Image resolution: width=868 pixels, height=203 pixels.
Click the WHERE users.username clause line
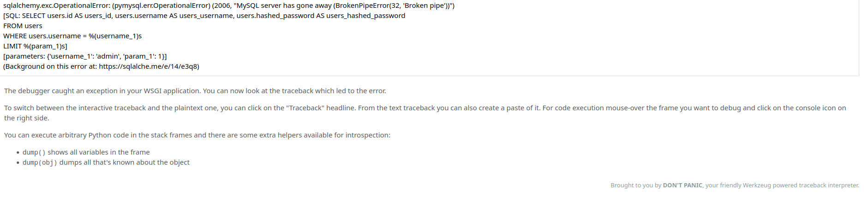tap(72, 36)
